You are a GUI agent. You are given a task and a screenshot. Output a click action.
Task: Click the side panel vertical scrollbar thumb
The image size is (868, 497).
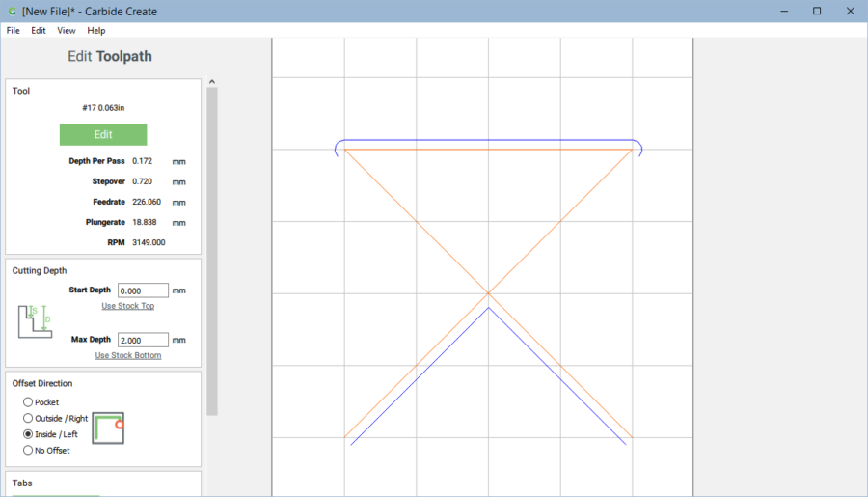212,251
